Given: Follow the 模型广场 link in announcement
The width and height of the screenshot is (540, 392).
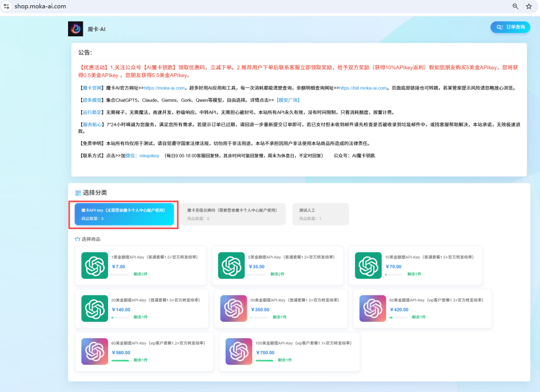Looking at the screenshot, I should (288, 100).
